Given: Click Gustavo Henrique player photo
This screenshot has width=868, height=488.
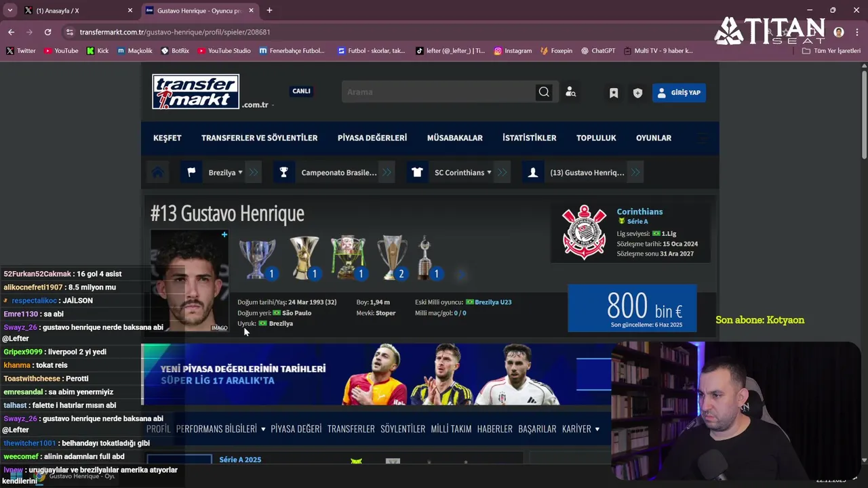Looking at the screenshot, I should 189,281.
